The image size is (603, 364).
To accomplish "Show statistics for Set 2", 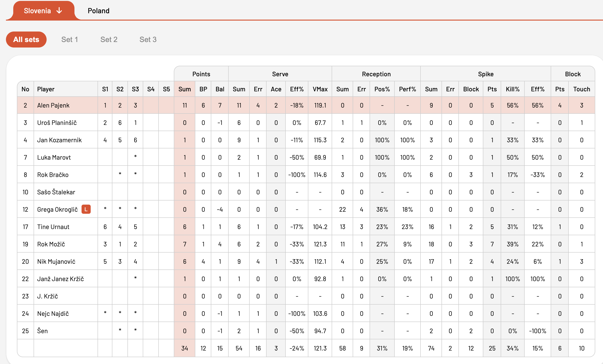I will click(109, 39).
